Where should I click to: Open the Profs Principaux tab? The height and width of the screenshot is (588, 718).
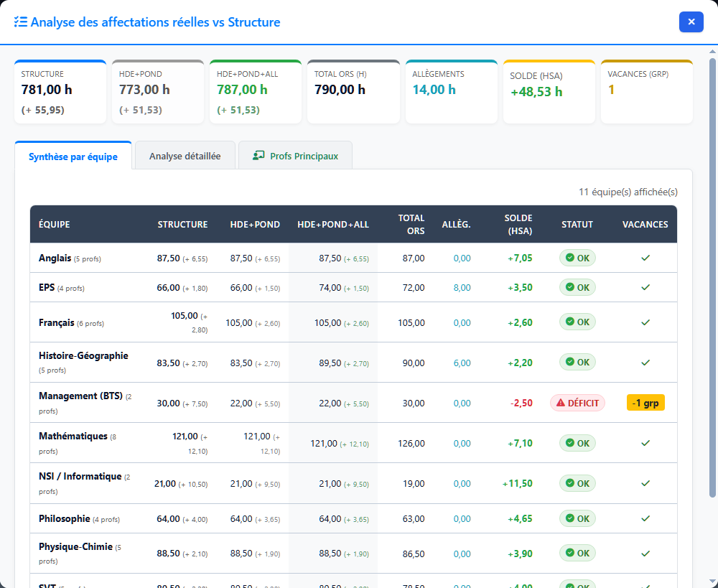(x=295, y=156)
